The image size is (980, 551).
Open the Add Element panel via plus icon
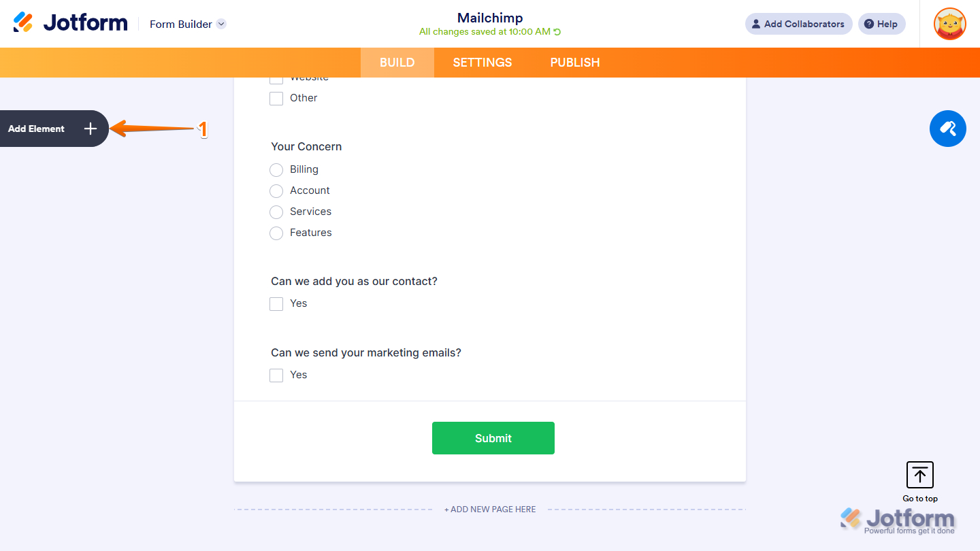[x=90, y=128]
